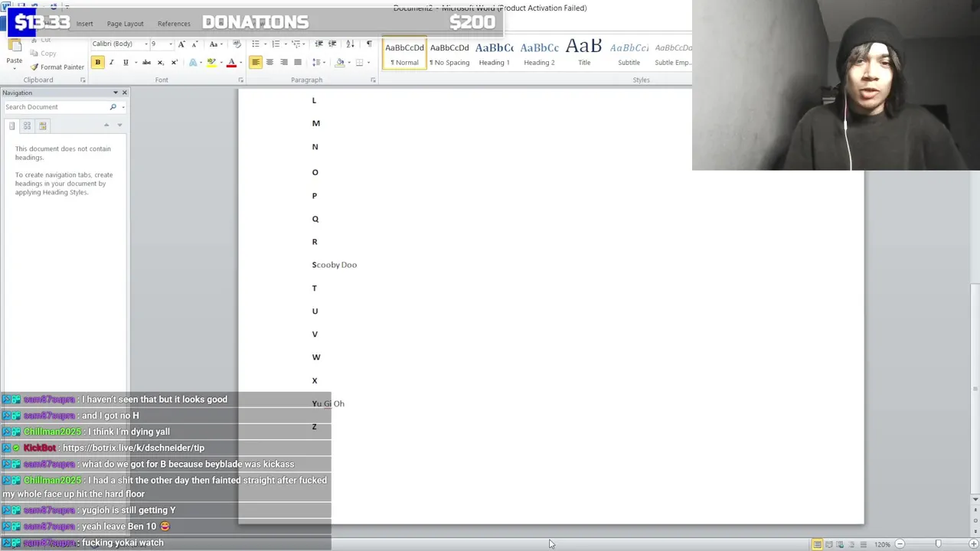This screenshot has width=980, height=551.
Task: Click the search magnifier icon
Action: 113,107
